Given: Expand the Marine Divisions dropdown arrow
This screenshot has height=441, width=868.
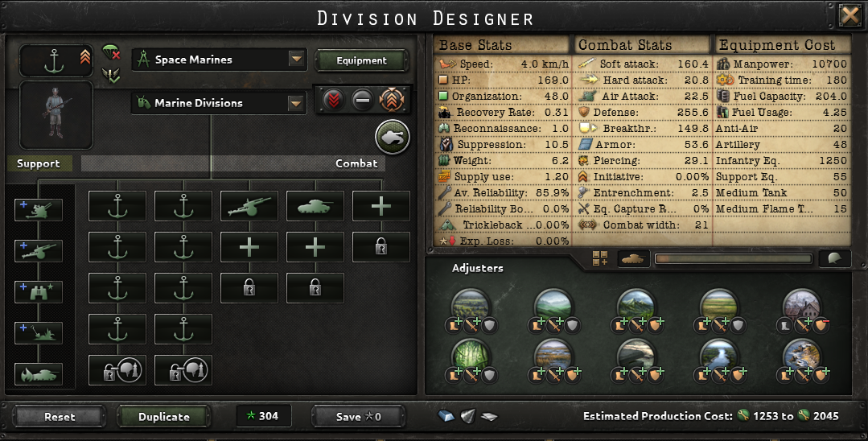Looking at the screenshot, I should (296, 103).
